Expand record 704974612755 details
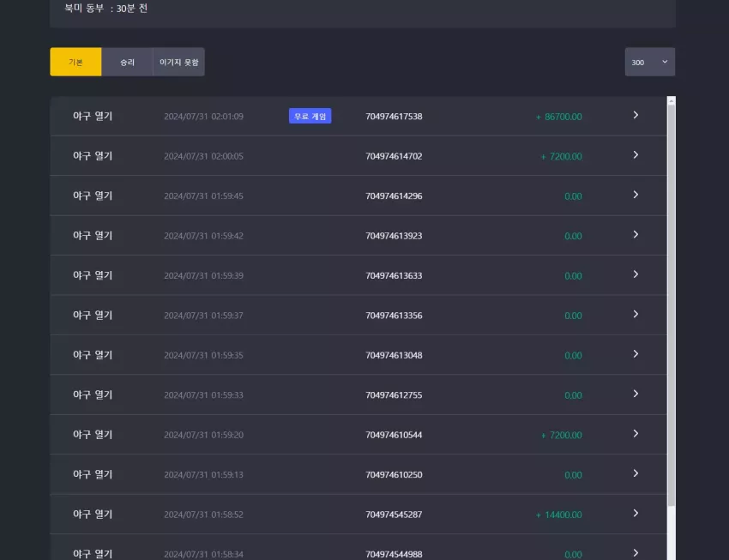The image size is (729, 560). tap(636, 394)
